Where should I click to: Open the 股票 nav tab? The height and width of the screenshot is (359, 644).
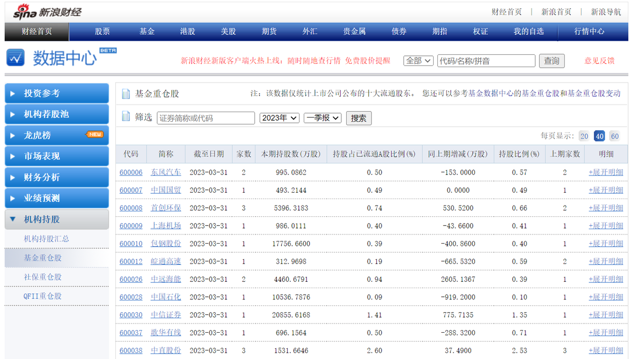point(103,32)
